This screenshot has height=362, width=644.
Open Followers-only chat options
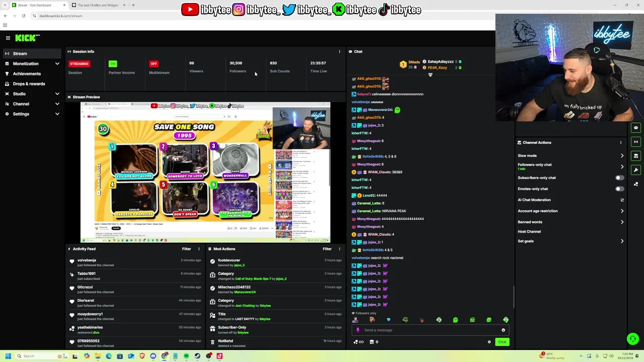(571, 166)
